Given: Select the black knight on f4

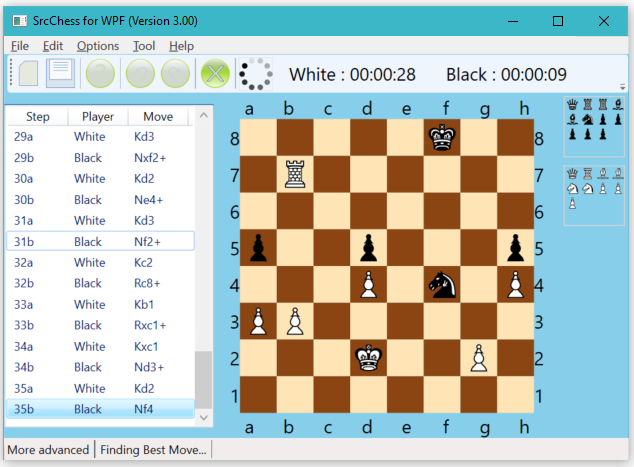Looking at the screenshot, I should coord(442,285).
